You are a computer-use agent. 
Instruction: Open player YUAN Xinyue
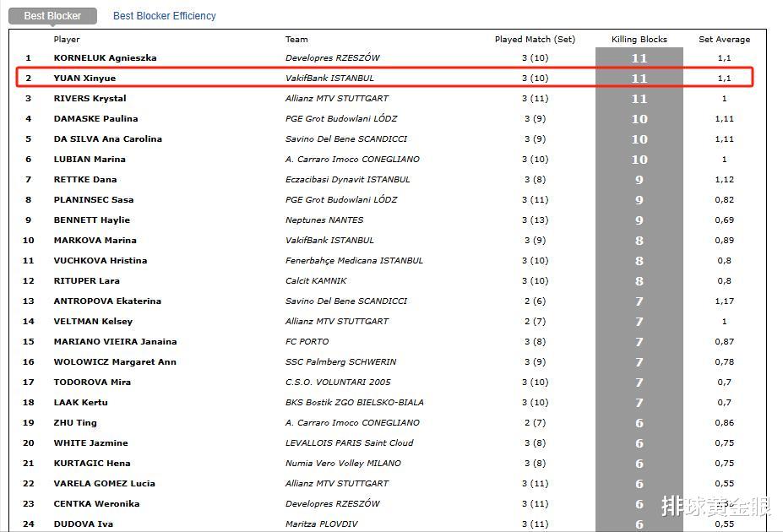coord(84,79)
